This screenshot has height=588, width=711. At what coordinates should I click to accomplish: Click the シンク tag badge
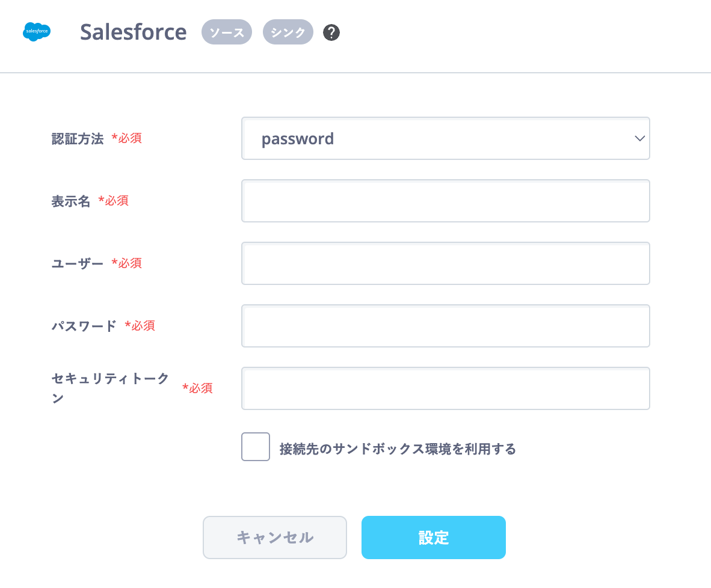(x=288, y=32)
